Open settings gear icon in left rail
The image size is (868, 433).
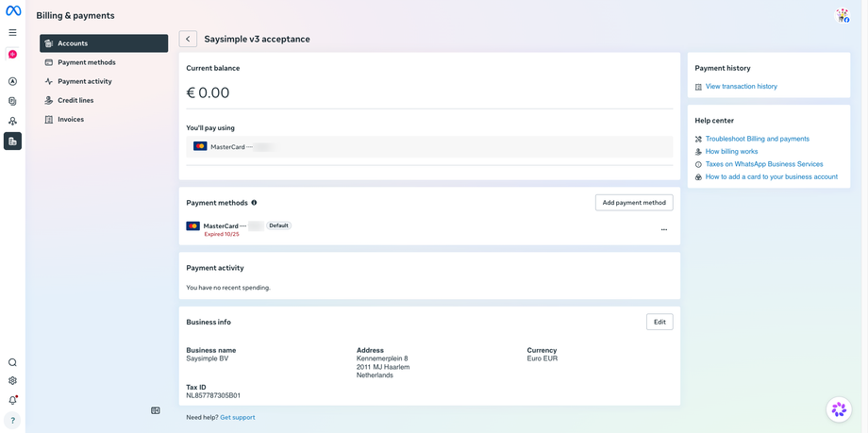(12, 381)
